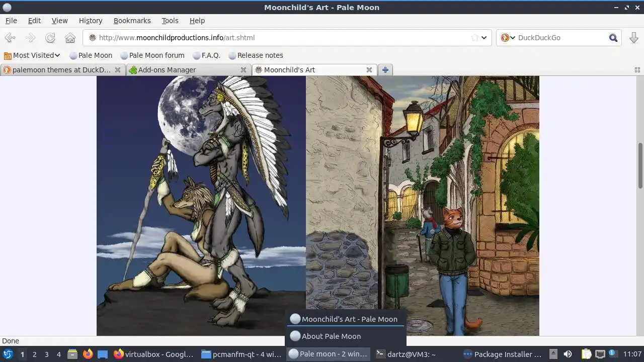
Task: Open the Downloads arrow button
Action: click(x=634, y=38)
